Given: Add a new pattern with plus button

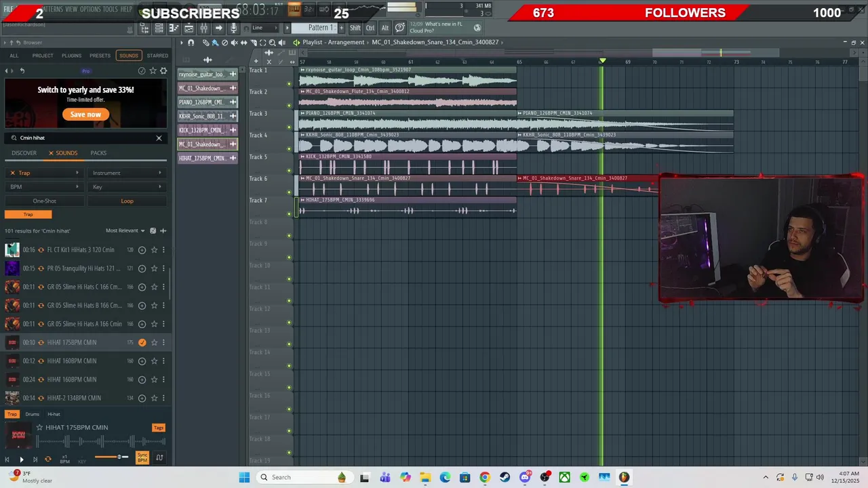Looking at the screenshot, I should pyautogui.click(x=340, y=28).
